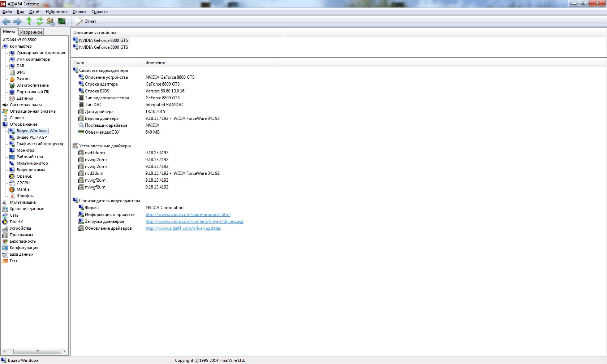The width and height of the screenshot is (607, 364).
Task: Click the Отчёт report toolbar button
Action: click(86, 21)
